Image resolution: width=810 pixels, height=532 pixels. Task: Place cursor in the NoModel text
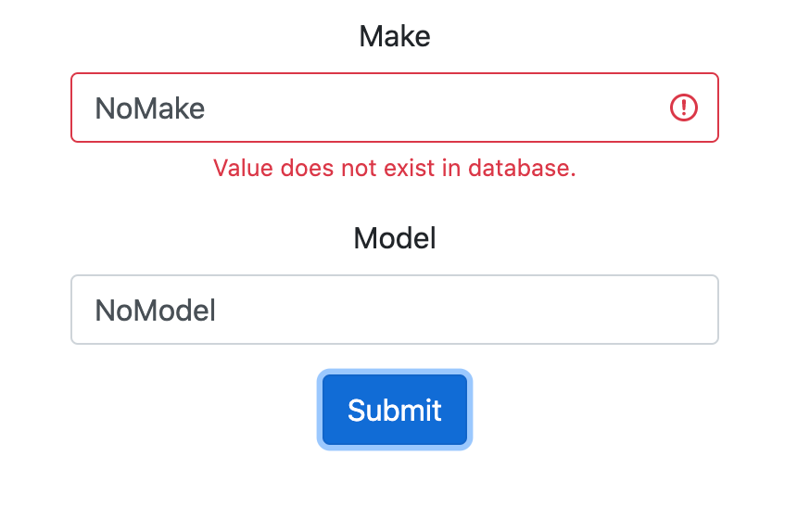coord(155,310)
